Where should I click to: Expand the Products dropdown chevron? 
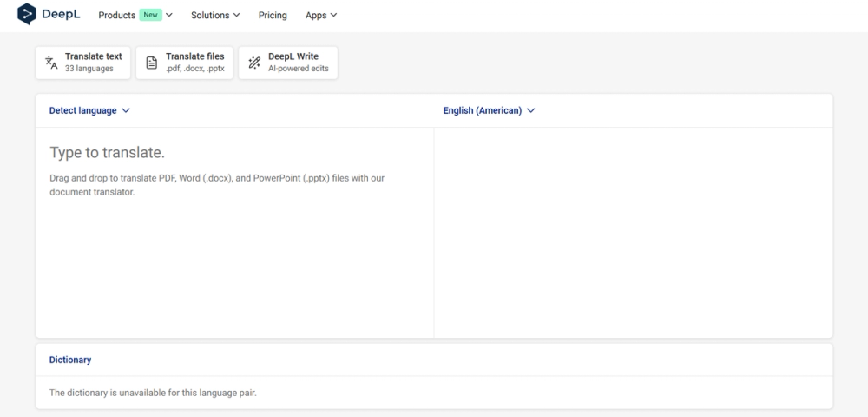click(169, 15)
